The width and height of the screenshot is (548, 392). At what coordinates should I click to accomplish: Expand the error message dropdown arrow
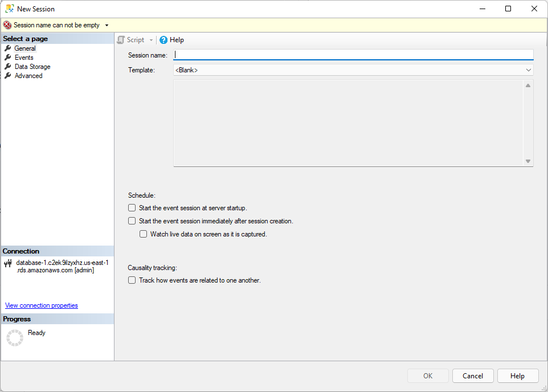(x=107, y=25)
